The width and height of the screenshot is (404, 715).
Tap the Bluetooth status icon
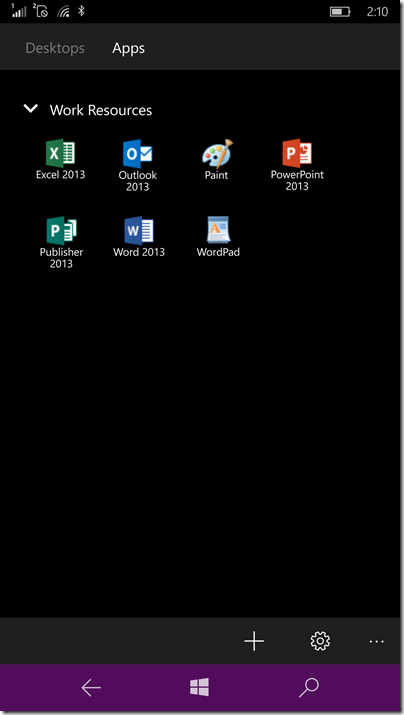click(81, 11)
